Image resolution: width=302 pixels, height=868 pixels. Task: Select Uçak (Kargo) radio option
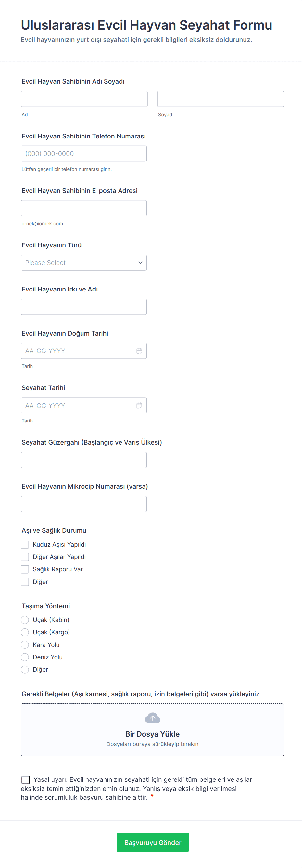point(25,632)
